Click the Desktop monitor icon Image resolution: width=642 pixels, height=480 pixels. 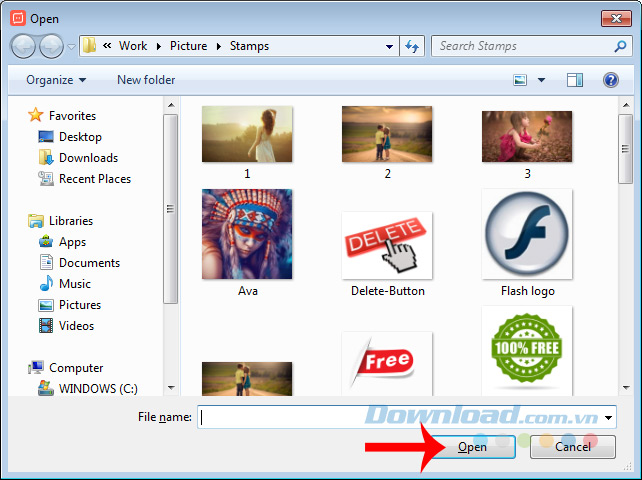(45, 136)
